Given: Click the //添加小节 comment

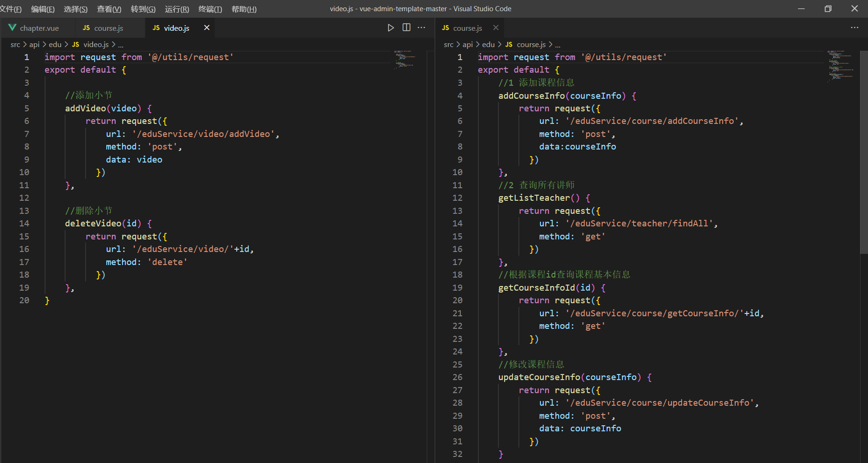Looking at the screenshot, I should click(89, 95).
